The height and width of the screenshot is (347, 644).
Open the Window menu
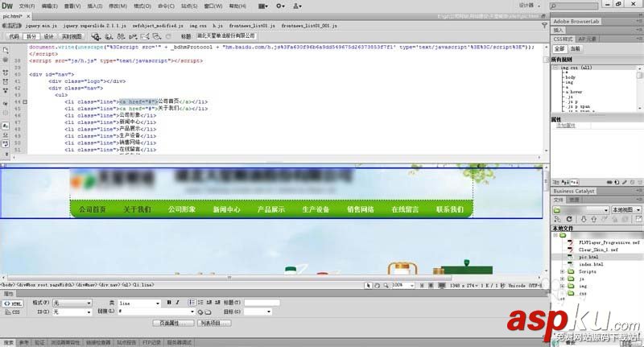click(x=213, y=6)
